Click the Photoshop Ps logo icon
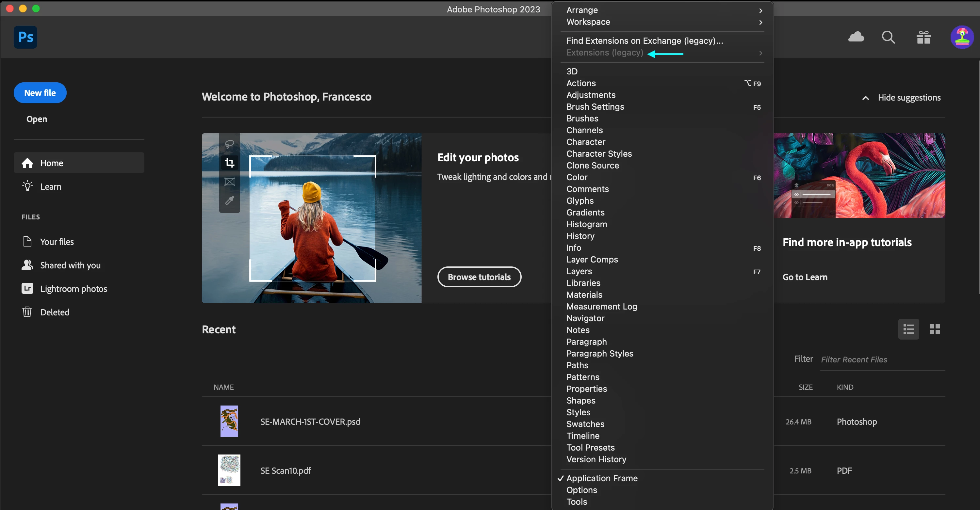The image size is (980, 510). click(25, 37)
